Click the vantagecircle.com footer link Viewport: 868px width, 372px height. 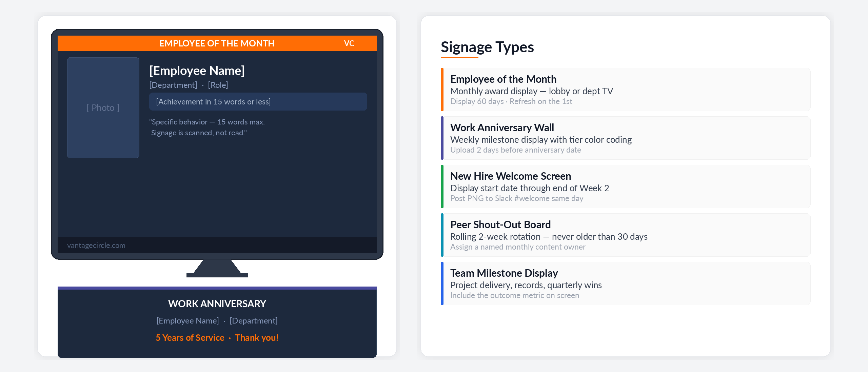pos(96,245)
